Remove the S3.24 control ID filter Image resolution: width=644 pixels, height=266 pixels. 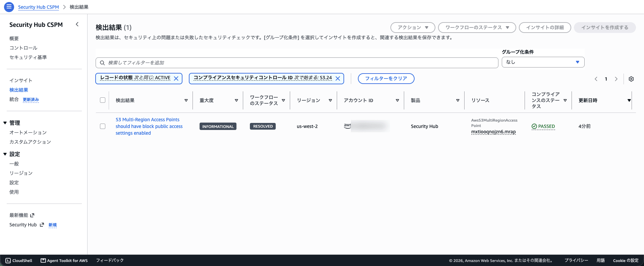pyautogui.click(x=338, y=79)
